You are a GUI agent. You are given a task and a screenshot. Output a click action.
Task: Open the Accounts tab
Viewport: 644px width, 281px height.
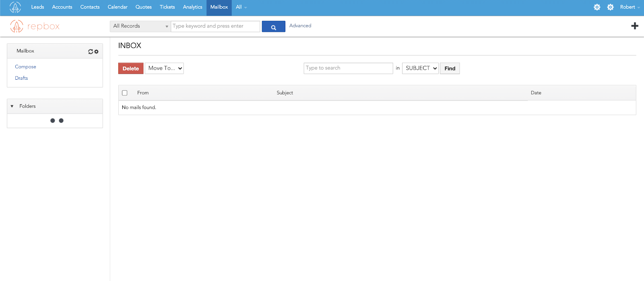coord(62,7)
